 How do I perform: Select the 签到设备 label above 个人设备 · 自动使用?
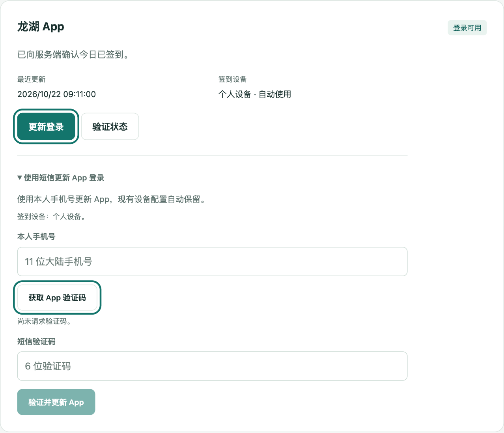233,79
